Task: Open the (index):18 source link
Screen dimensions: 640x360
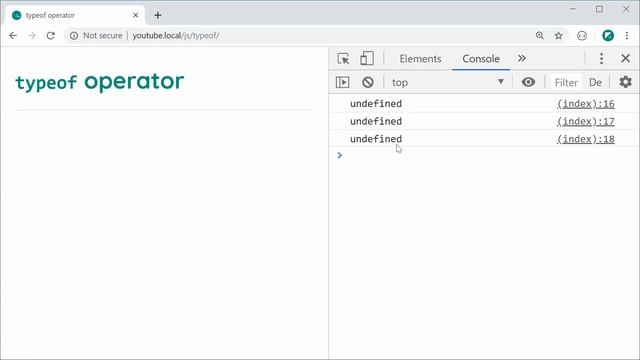Action: [586, 139]
